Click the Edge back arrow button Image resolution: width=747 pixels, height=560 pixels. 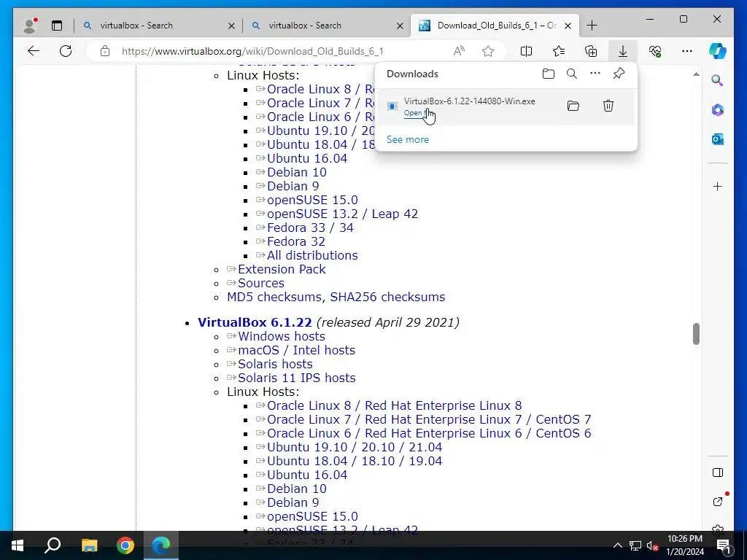[x=34, y=51]
